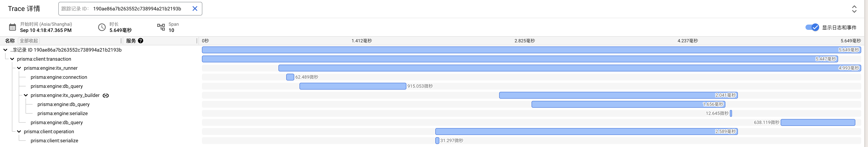The height and width of the screenshot is (147, 868).
Task: Click the help icon next to 服务
Action: click(141, 41)
